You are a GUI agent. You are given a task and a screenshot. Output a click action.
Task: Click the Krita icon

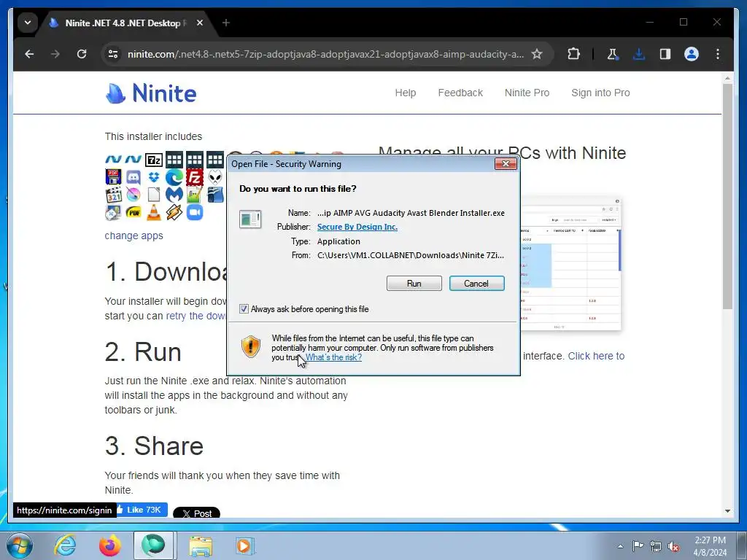click(x=133, y=195)
